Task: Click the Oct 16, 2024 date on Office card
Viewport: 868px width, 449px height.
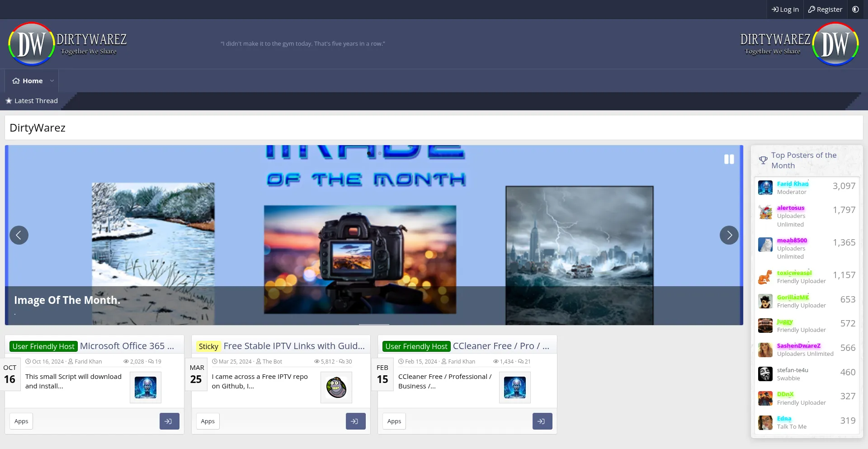Action: (48, 362)
